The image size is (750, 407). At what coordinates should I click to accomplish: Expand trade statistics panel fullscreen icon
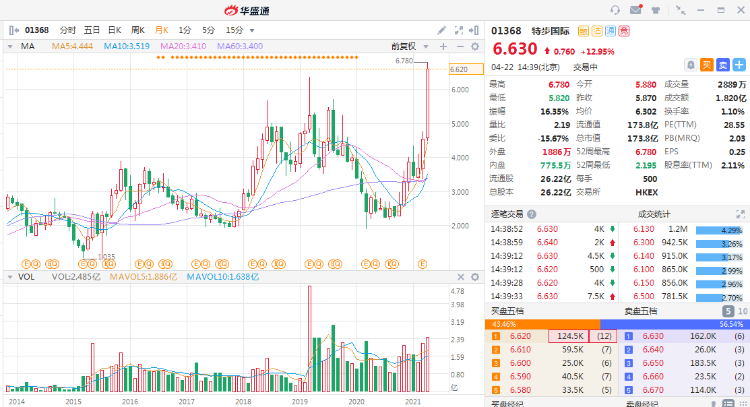click(740, 214)
